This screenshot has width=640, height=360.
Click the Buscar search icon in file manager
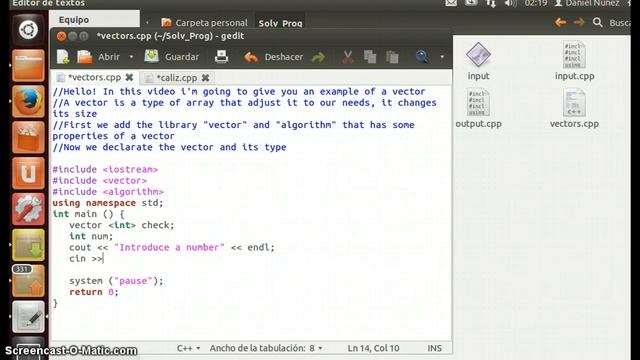598,22
